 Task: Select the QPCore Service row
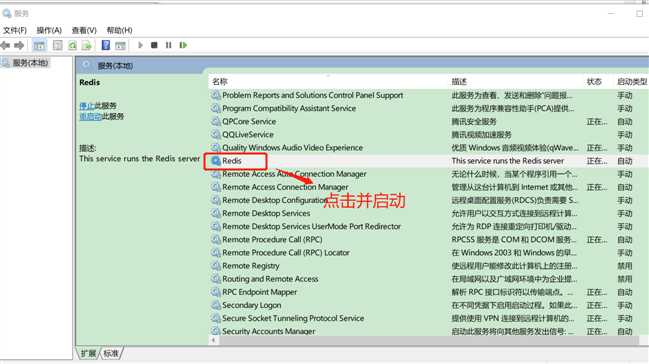click(x=249, y=121)
